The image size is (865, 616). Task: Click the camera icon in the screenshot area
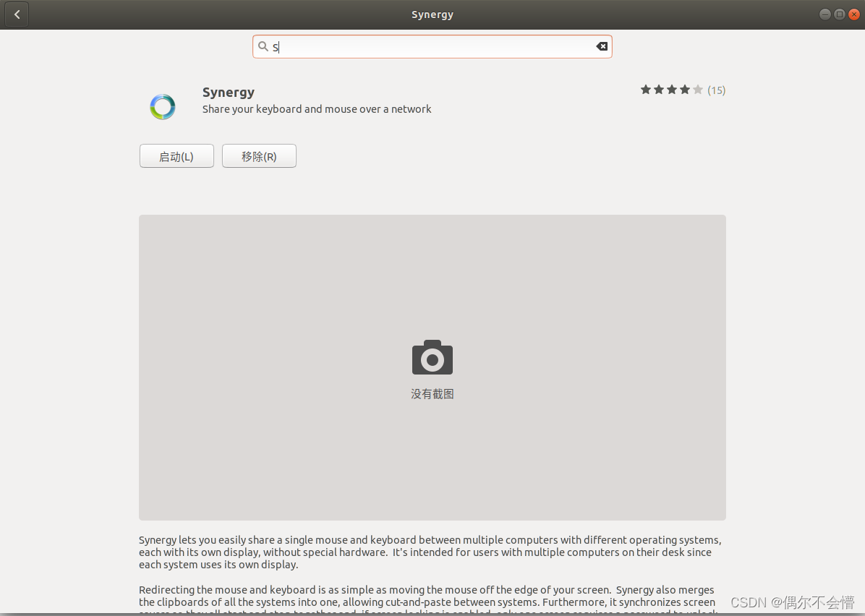(432, 356)
